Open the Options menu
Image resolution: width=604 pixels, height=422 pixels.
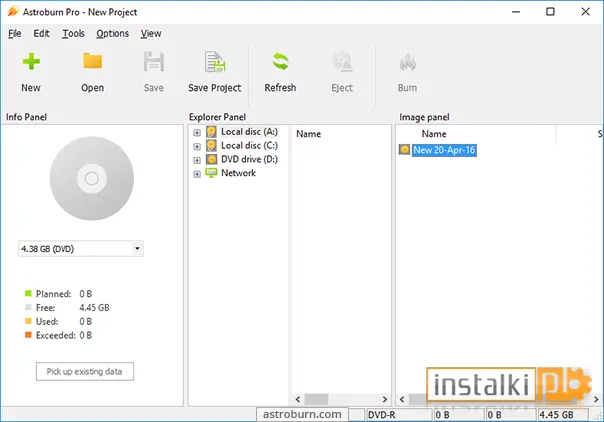112,33
